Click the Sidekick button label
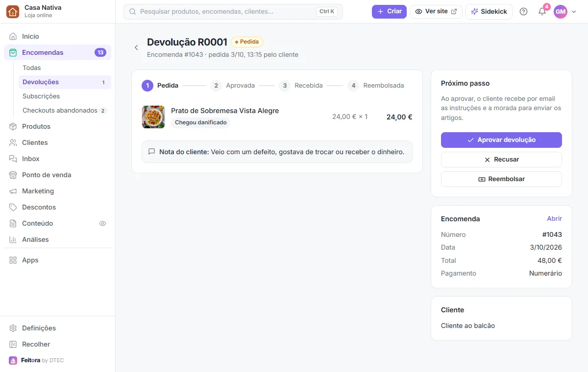The height and width of the screenshot is (372, 588). [x=494, y=11]
